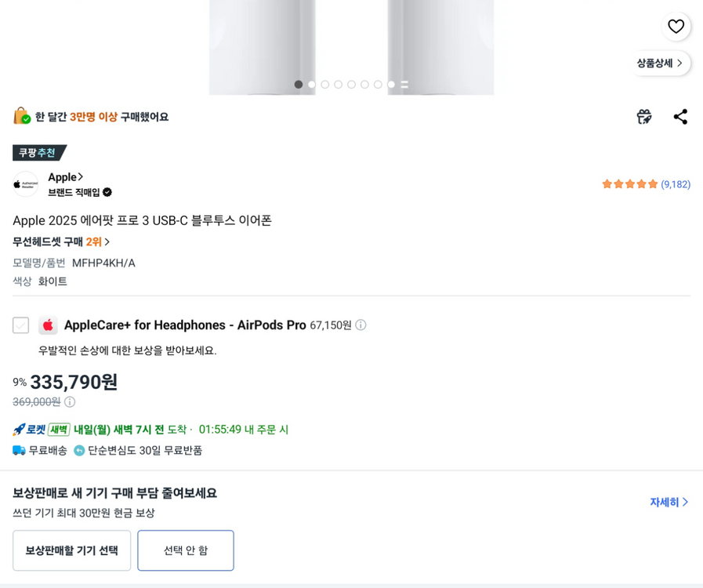Click the AppleCare+ red Apple icon
This screenshot has height=588, width=703.
[49, 325]
